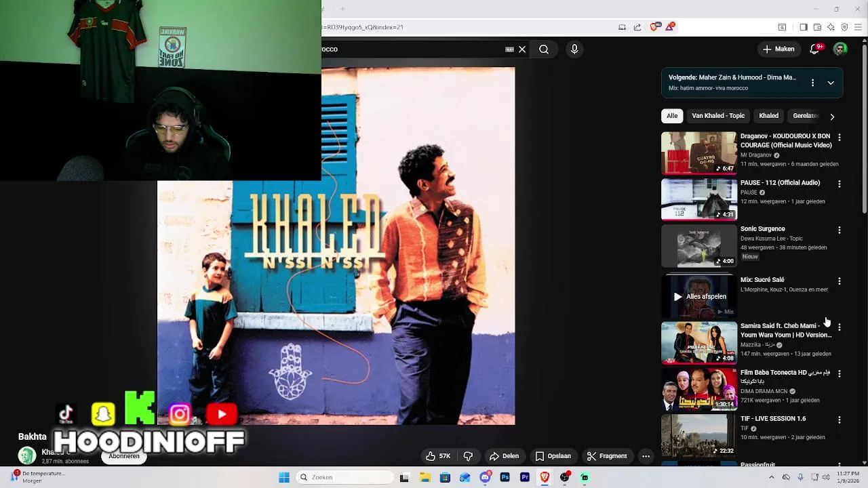The height and width of the screenshot is (488, 868).
Task: Open Film Baba Tconecta HD thumbnail
Action: pos(699,390)
